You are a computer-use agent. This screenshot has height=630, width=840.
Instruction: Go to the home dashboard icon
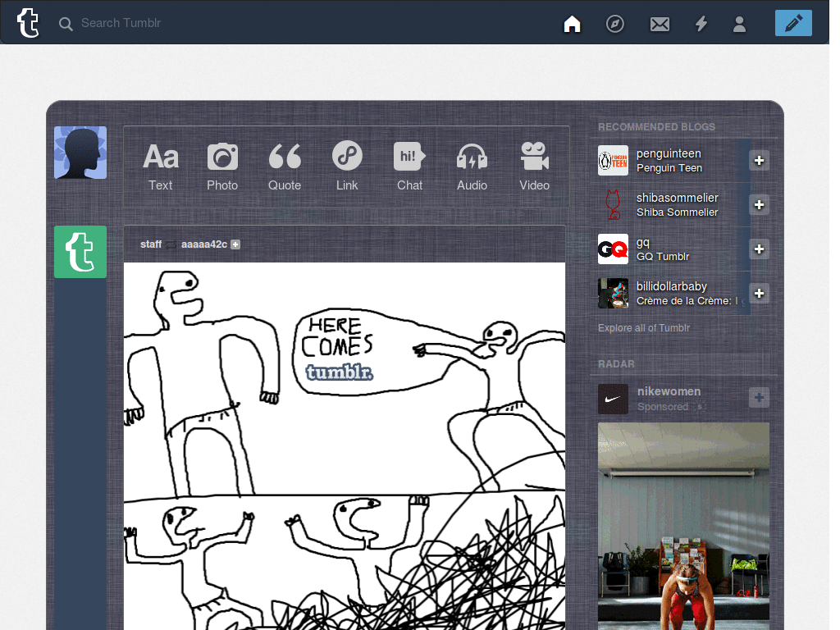pos(572,24)
